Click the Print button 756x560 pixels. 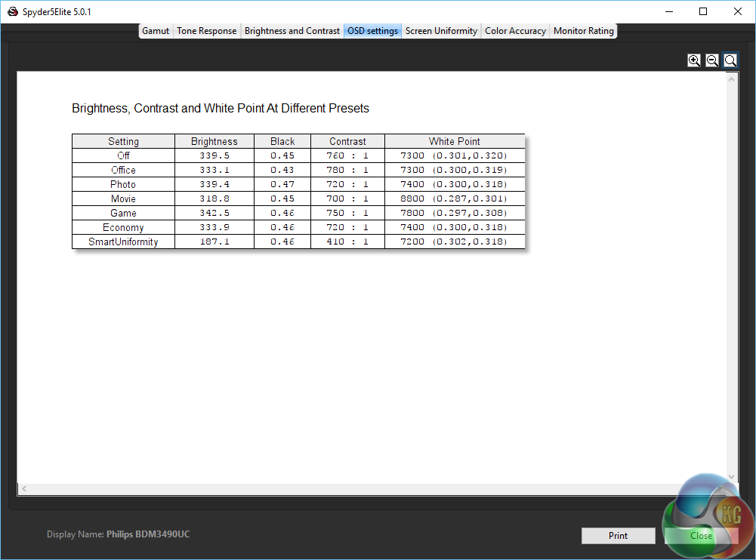(618, 535)
